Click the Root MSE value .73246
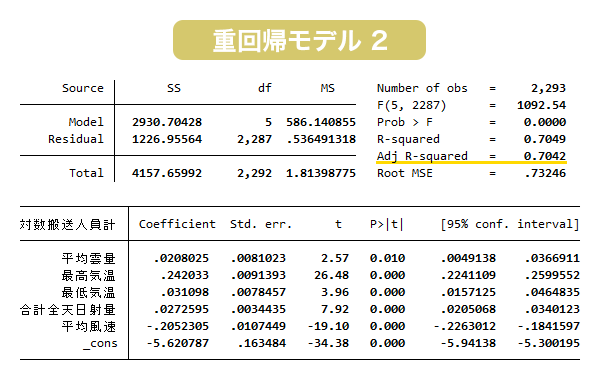The image size is (600, 380). 545,173
